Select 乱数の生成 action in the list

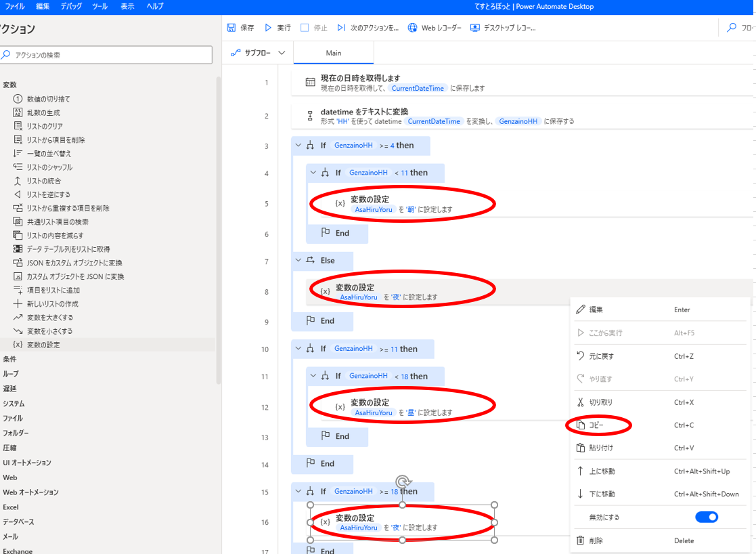43,112
